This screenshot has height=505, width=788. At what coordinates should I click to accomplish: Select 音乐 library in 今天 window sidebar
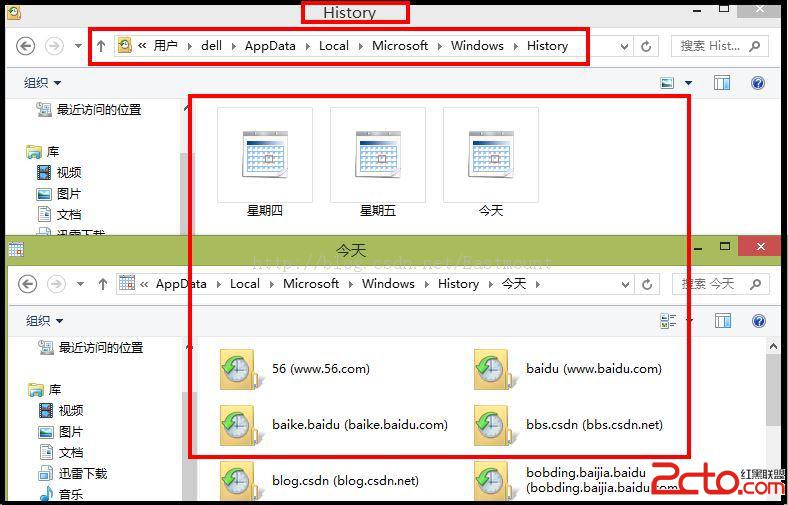coord(61,494)
